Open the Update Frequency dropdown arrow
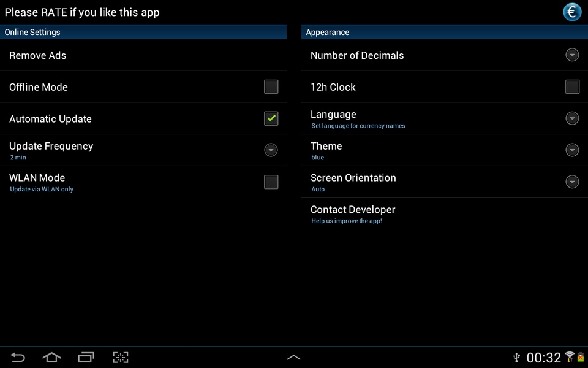 coord(271,150)
